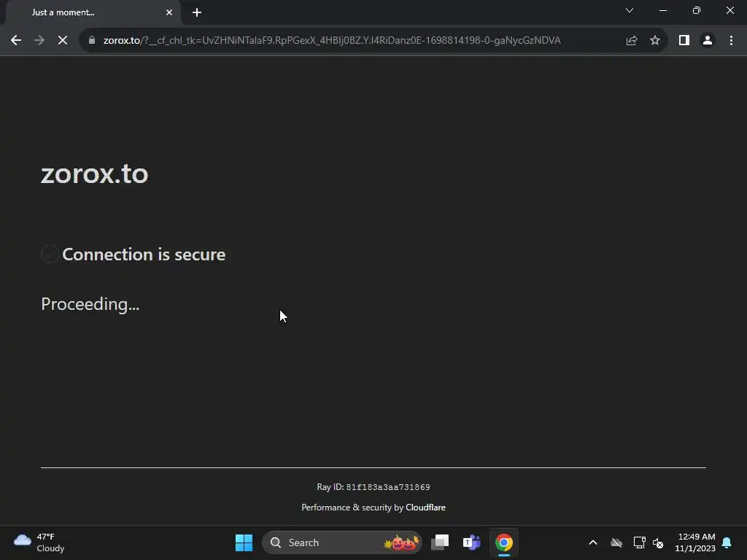
Task: Open the Chrome profile menu
Action: [x=708, y=41]
